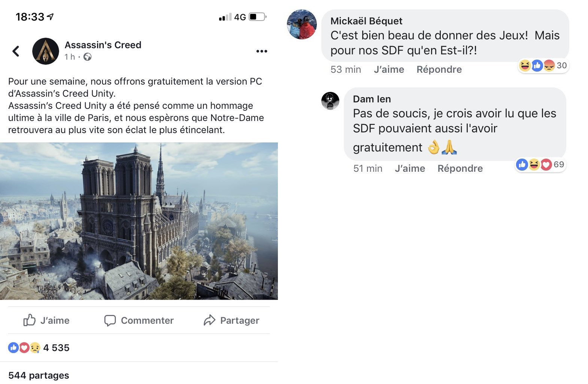The height and width of the screenshot is (384, 588).
Task: View the 30 reactions on Mickaël's comment
Action: pyautogui.click(x=543, y=66)
